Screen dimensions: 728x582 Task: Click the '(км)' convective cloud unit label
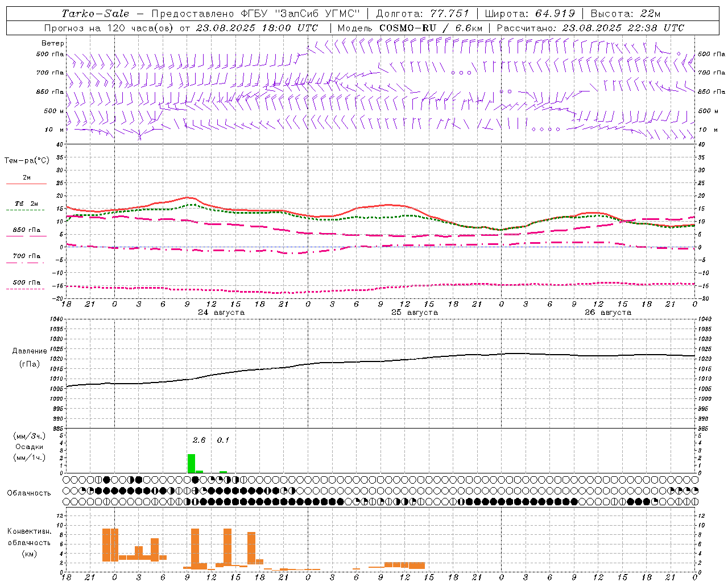tap(30, 554)
